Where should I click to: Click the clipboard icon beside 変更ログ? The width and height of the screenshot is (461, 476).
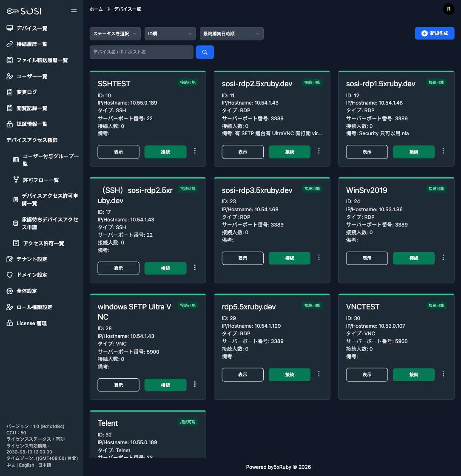pos(10,92)
